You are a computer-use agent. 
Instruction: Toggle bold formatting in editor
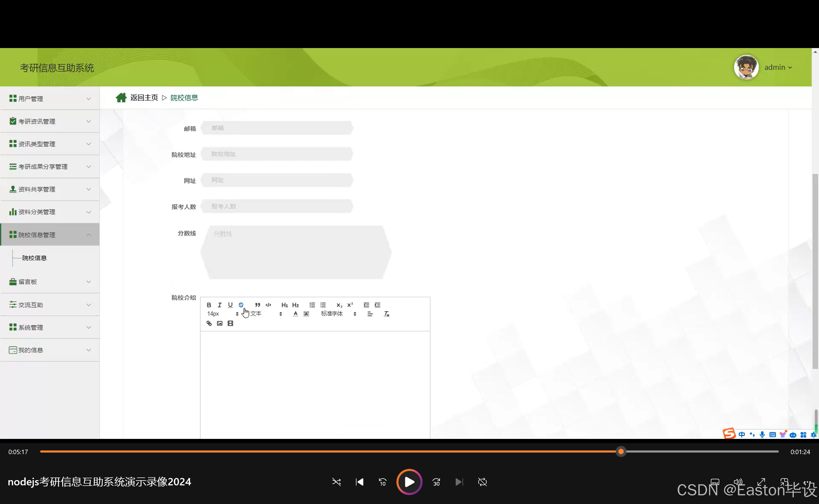click(209, 305)
